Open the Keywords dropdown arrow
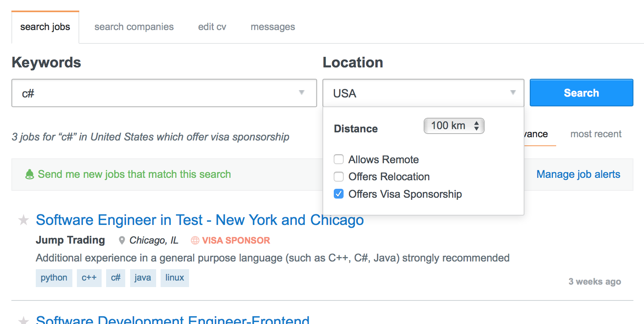This screenshot has height=324, width=644. [302, 93]
